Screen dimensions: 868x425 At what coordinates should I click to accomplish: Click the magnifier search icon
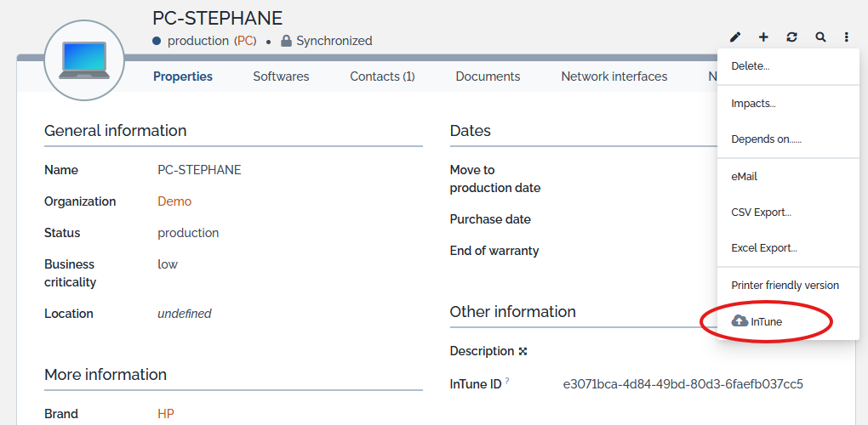coord(820,37)
